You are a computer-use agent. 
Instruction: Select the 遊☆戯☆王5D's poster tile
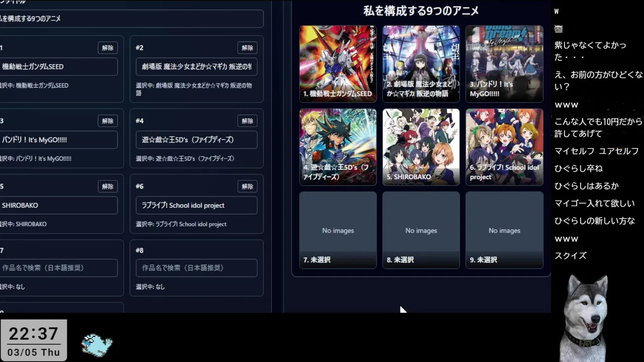tap(338, 147)
